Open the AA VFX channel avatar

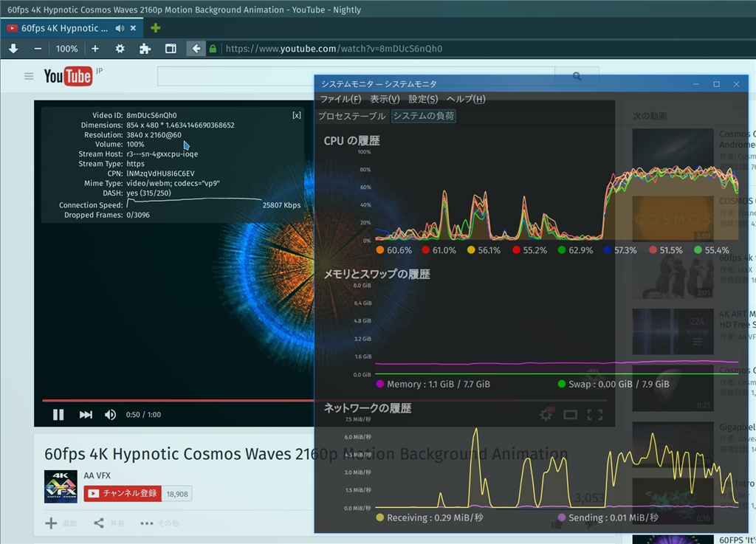(61, 486)
